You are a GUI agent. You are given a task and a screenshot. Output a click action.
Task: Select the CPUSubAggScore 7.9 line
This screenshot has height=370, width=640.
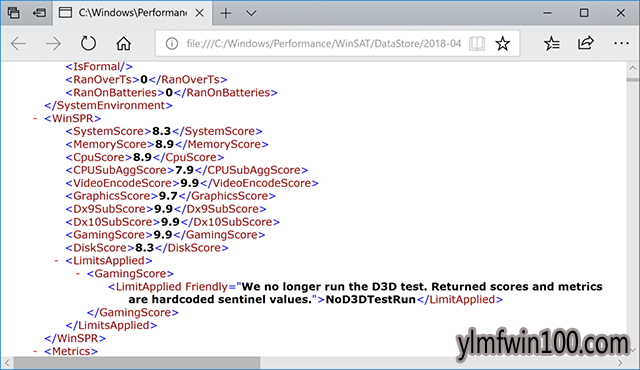[187, 170]
